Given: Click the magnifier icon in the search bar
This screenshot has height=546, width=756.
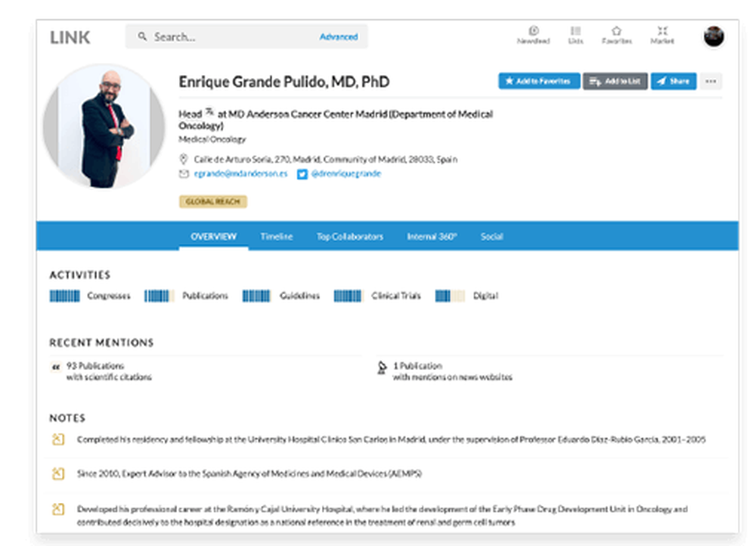Looking at the screenshot, I should point(142,36).
